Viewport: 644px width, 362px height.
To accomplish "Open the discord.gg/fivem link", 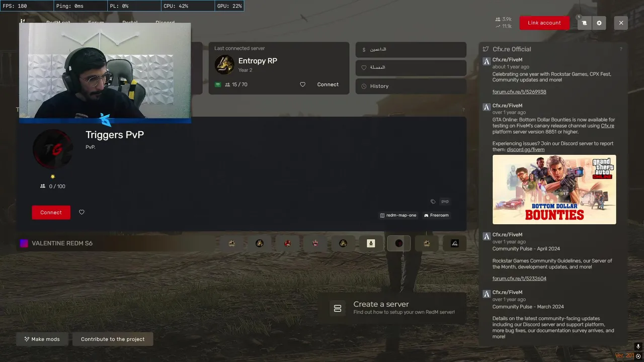I will tap(525, 149).
